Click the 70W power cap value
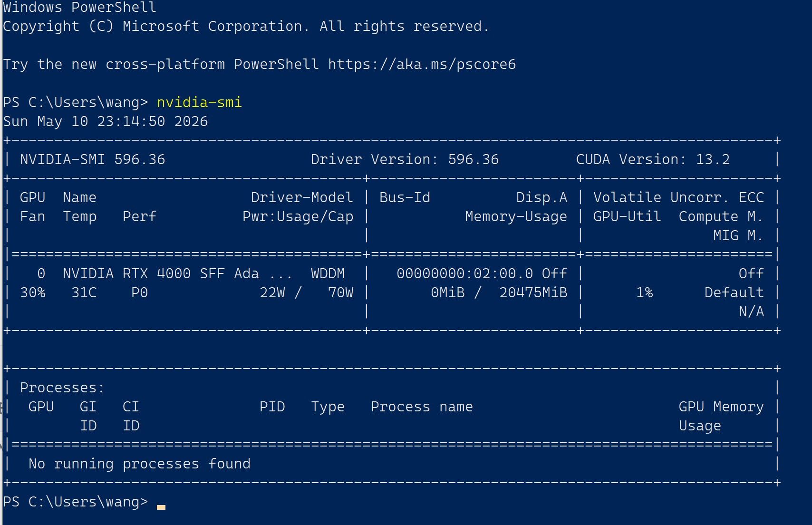This screenshot has height=525, width=812. click(x=340, y=292)
